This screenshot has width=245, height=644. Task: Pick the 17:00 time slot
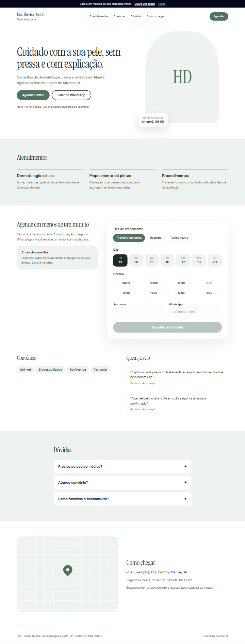181,293
